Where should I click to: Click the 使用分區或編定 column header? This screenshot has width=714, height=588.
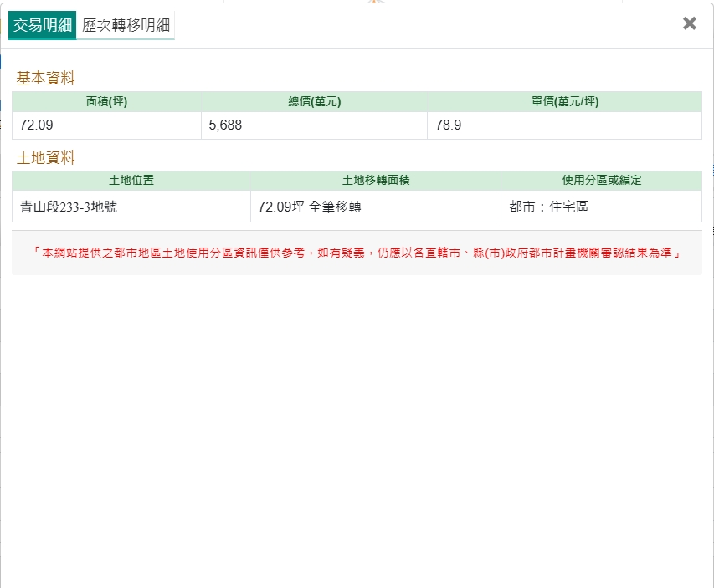pyautogui.click(x=601, y=181)
